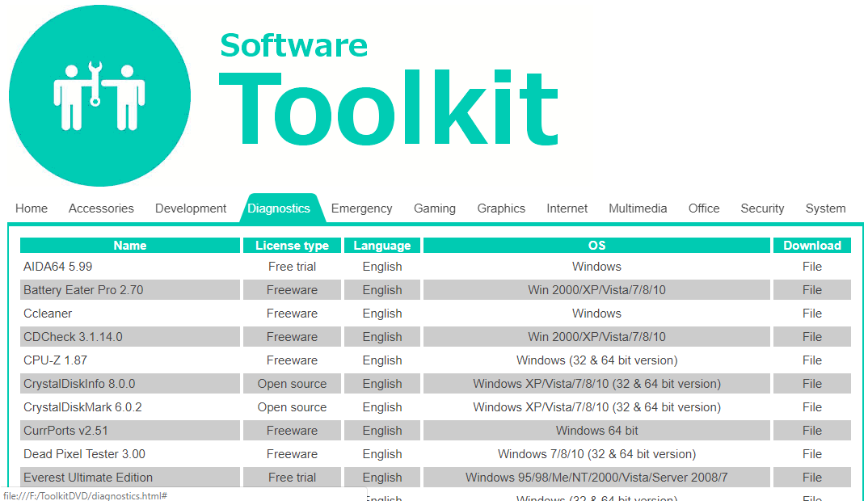Image resolution: width=868 pixels, height=501 pixels.
Task: Select the CDCheck 3.1.14.0 name cell
Action: click(x=130, y=337)
